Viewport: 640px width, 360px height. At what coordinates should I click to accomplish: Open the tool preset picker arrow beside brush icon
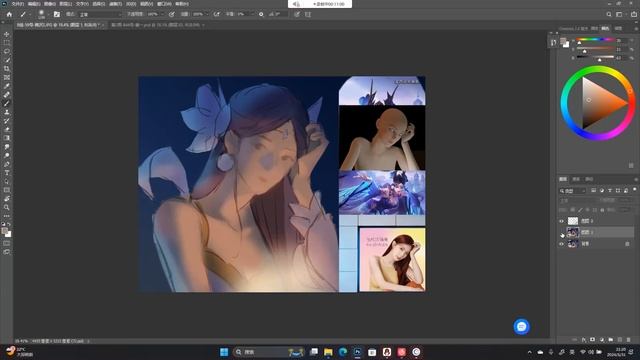[30, 14]
